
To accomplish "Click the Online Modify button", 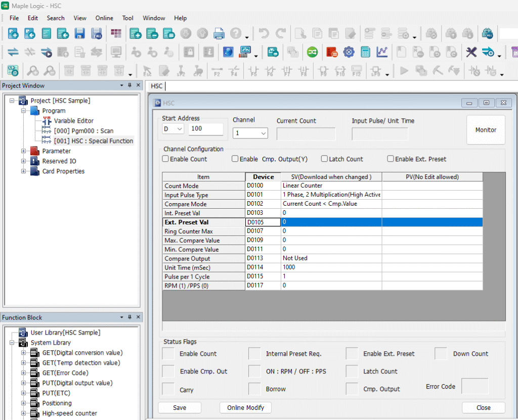I will pyautogui.click(x=245, y=407).
